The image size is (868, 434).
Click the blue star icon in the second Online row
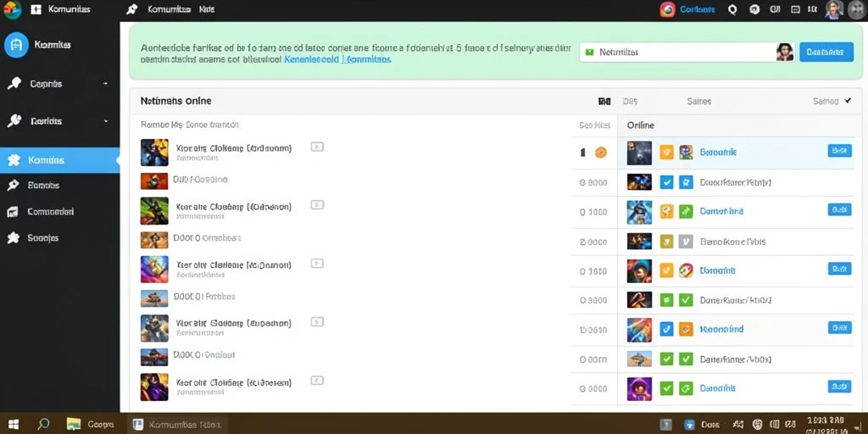tap(686, 182)
